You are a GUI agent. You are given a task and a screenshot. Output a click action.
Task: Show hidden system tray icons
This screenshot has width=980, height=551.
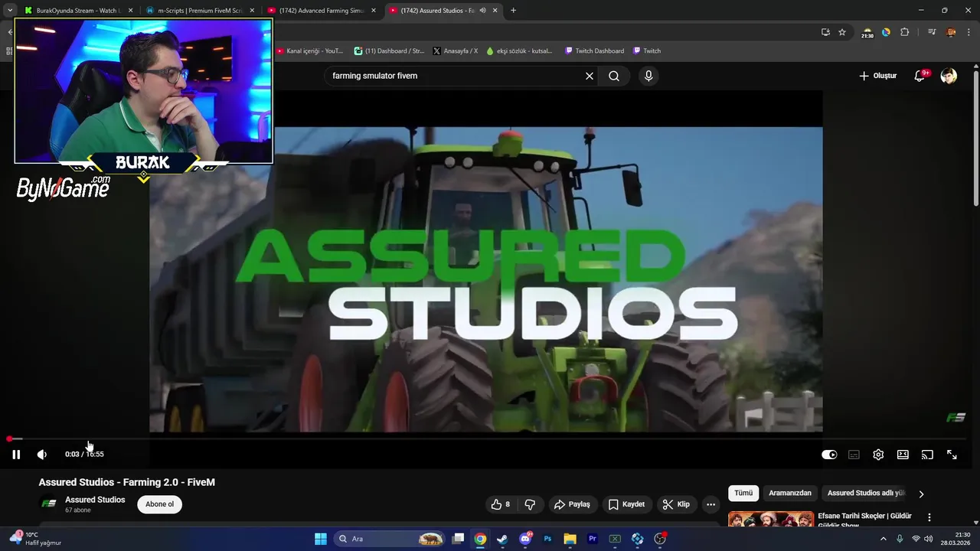883,539
